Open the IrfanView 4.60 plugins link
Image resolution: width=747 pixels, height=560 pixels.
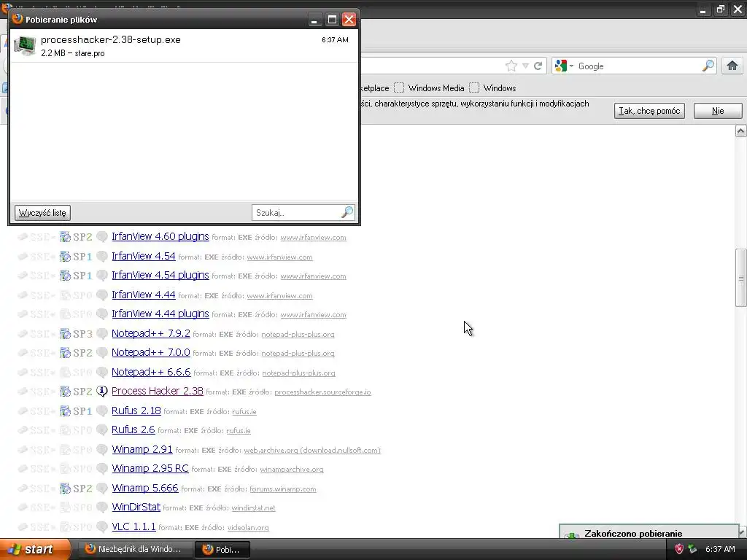coord(160,236)
